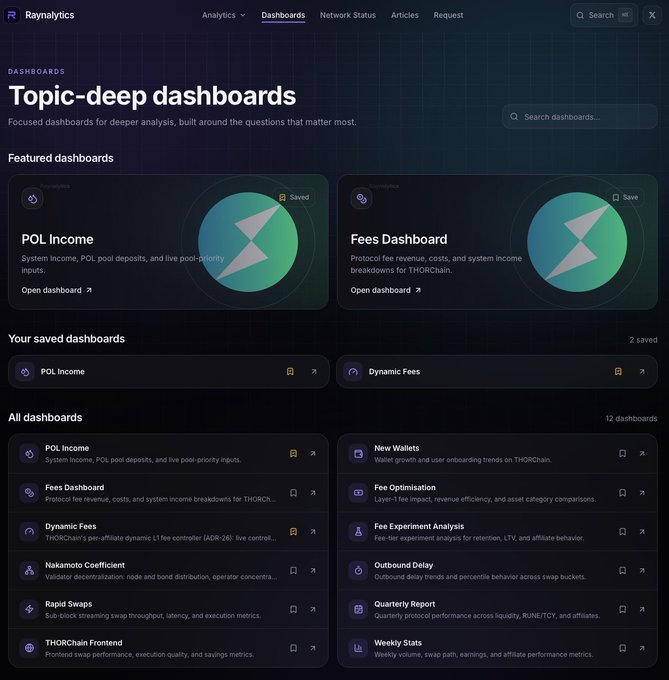Open Rapid Swaps row arrow
The height and width of the screenshot is (680, 669).
click(x=313, y=609)
